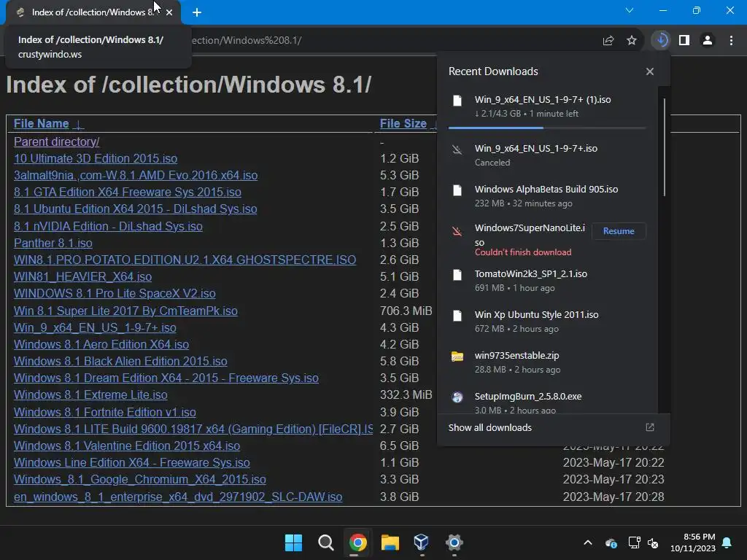Open tab search chevron in title bar
Image resolution: width=747 pixels, height=560 pixels.
tap(630, 10)
